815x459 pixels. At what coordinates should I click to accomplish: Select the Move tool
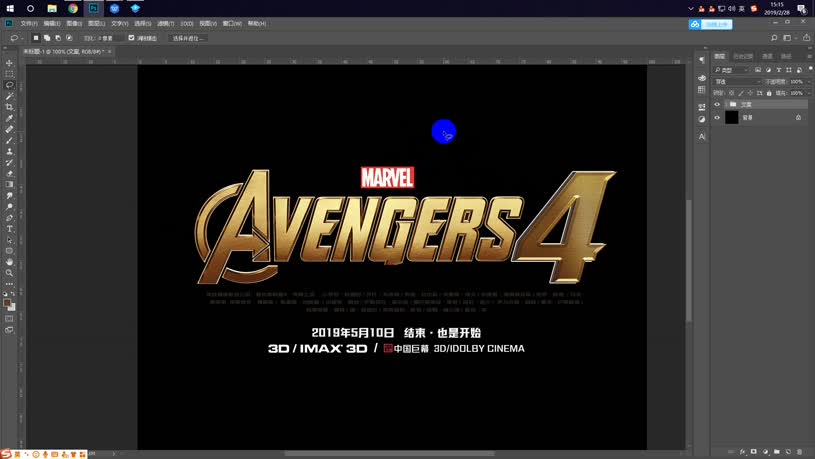point(9,63)
